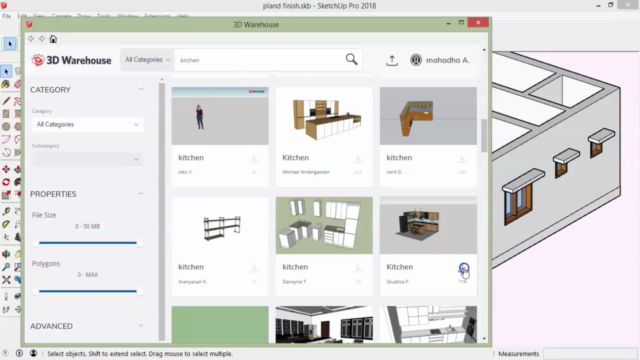Open the shelf rack kitchen thumbnail
Screen dimensions: 640x360
point(220,226)
